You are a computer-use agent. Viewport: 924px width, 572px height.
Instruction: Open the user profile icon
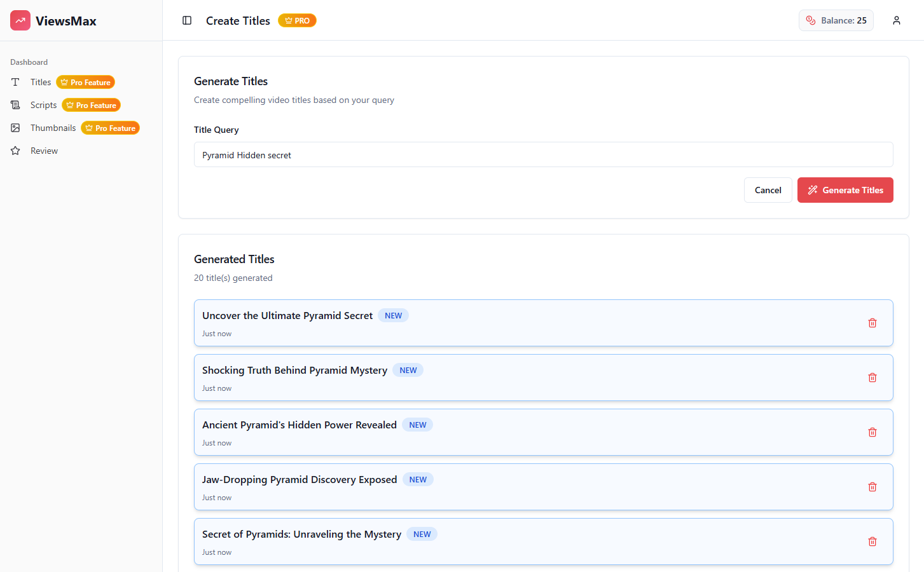click(x=897, y=20)
